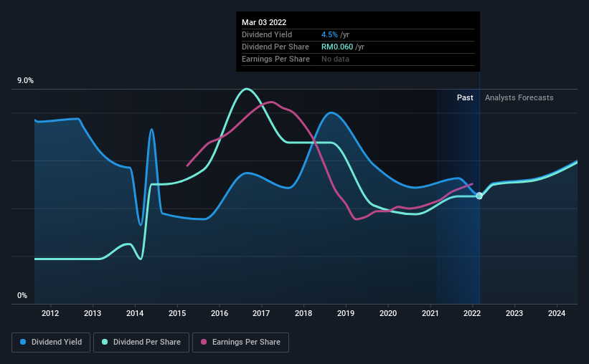Click the tooltip's Dividend Yield row label

(x=267, y=34)
